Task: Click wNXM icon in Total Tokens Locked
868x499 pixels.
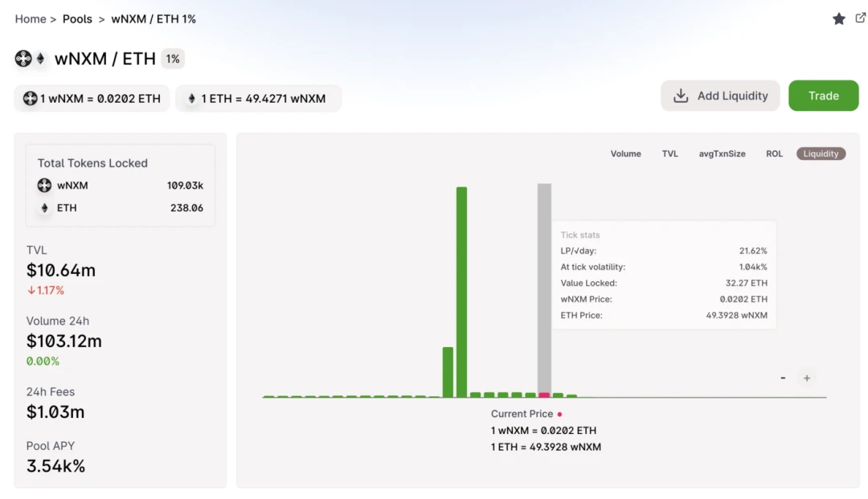Action: (44, 186)
